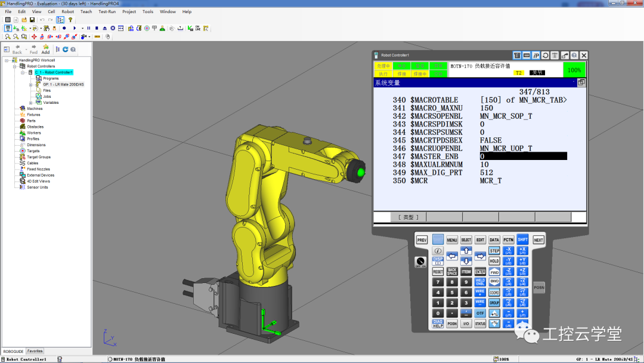Select Target Groups tree item
Image resolution: width=644 pixels, height=363 pixels.
(x=39, y=157)
